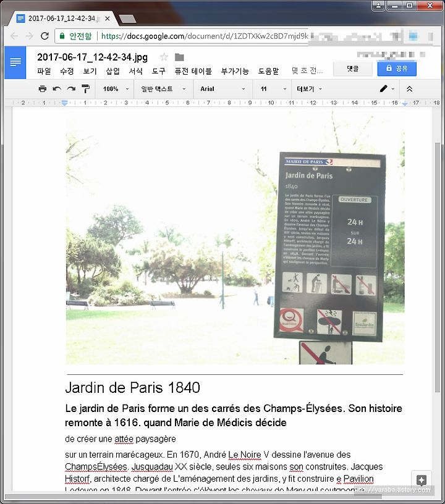Open the 파일 menu
The image size is (445, 504).
click(44, 71)
